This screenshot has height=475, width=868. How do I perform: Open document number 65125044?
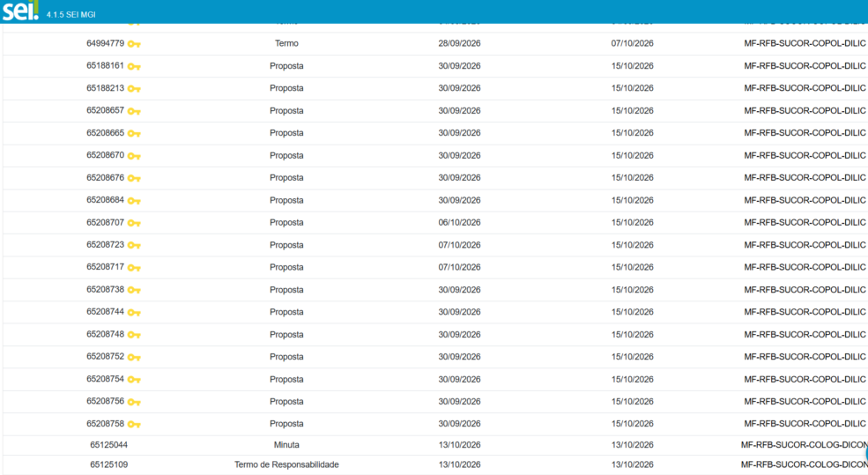tap(109, 444)
